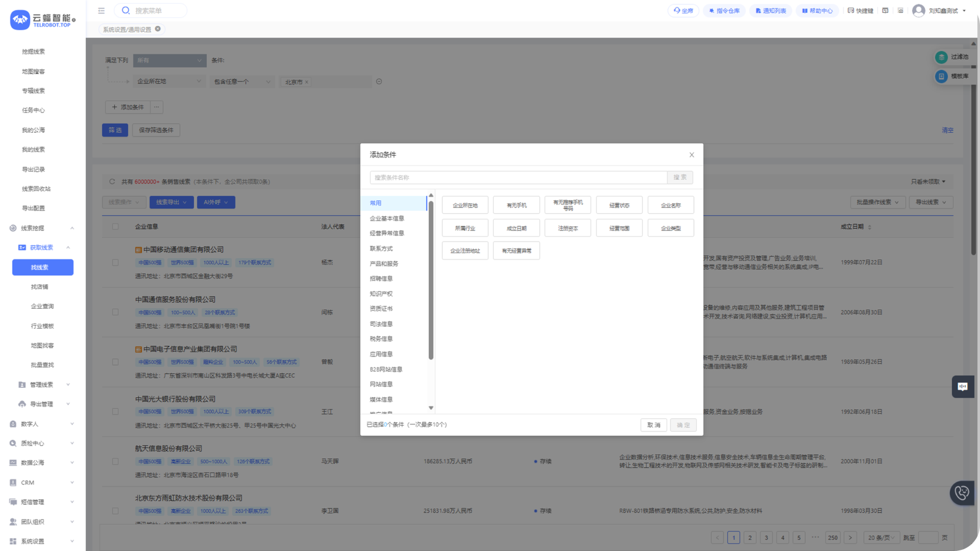Tick checkbox for 中国移动通信集团有限公司
This screenshot has width=980, height=551.
(116, 263)
